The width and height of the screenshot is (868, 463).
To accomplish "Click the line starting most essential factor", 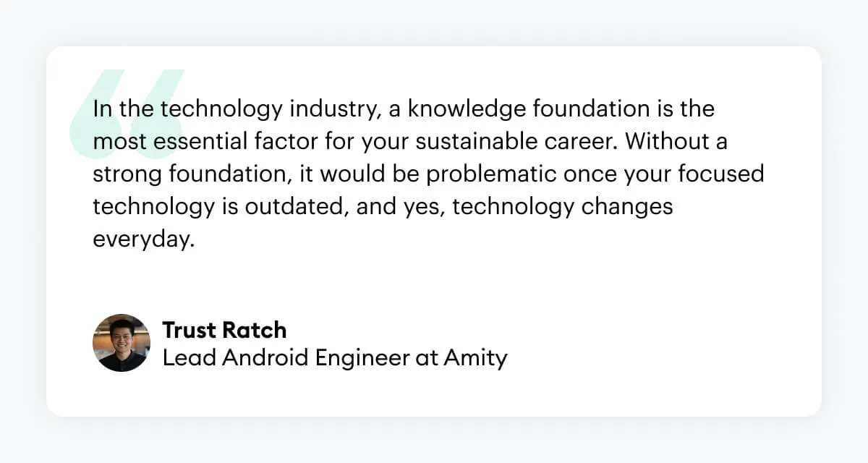I will coord(410,142).
